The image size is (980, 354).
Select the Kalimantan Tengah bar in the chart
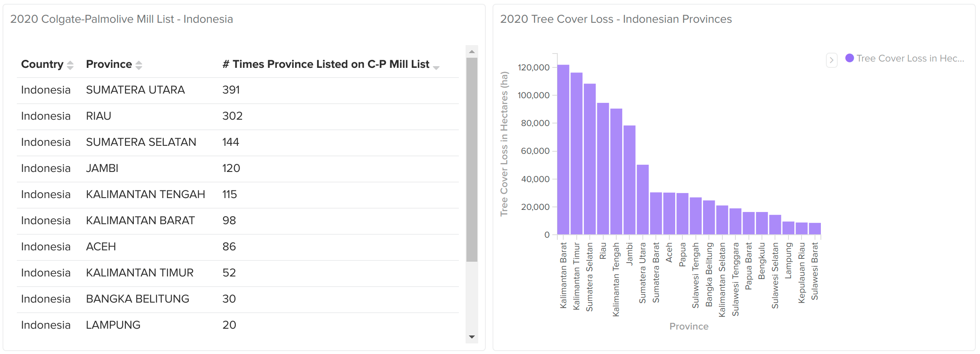point(616,172)
